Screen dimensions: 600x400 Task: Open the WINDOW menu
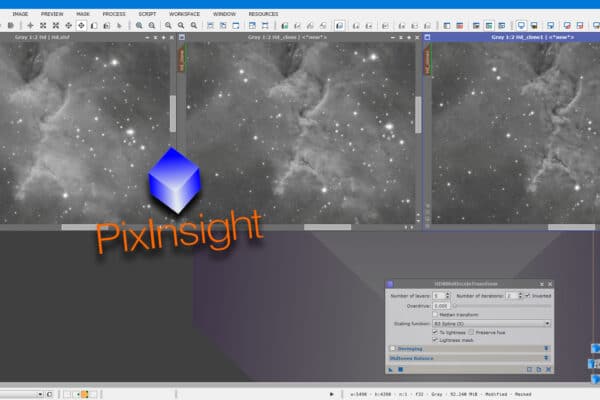224,14
